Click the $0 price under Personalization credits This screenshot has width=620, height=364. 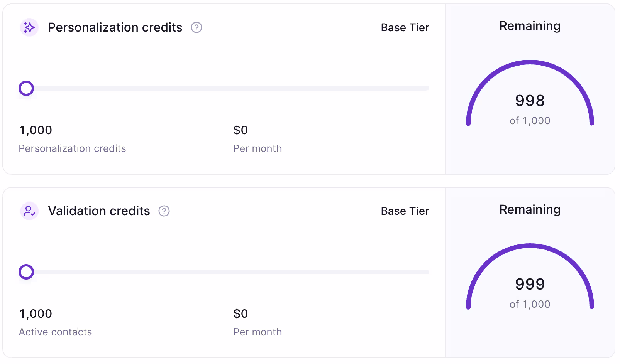[x=241, y=130]
